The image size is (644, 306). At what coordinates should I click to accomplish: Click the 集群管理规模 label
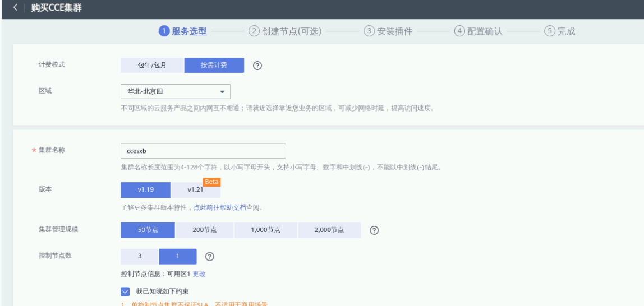[x=58, y=229]
